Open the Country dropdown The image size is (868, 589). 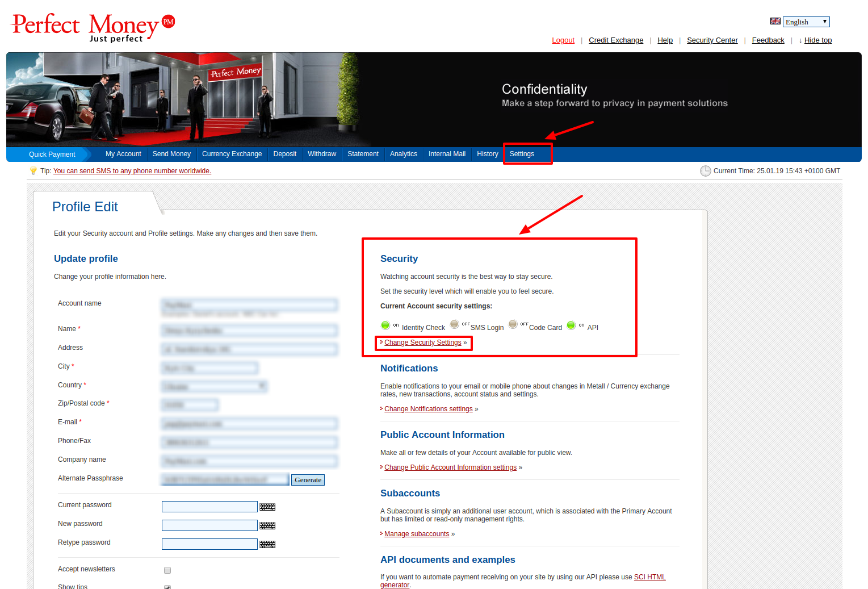click(215, 386)
